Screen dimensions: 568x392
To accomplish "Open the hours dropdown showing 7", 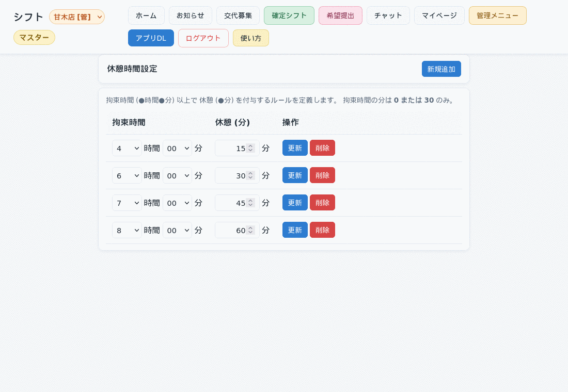I will (x=127, y=203).
